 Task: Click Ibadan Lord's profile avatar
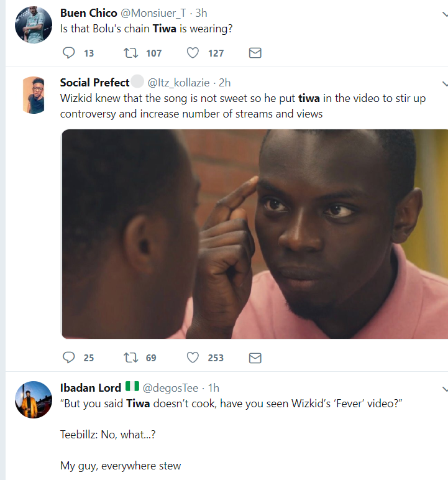[x=33, y=400]
